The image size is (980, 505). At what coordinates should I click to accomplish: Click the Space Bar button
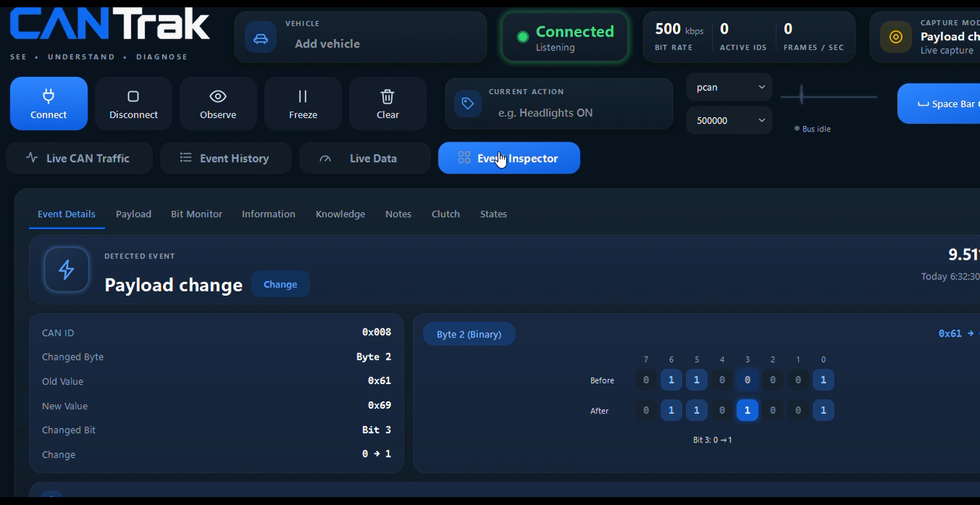pyautogui.click(x=939, y=104)
